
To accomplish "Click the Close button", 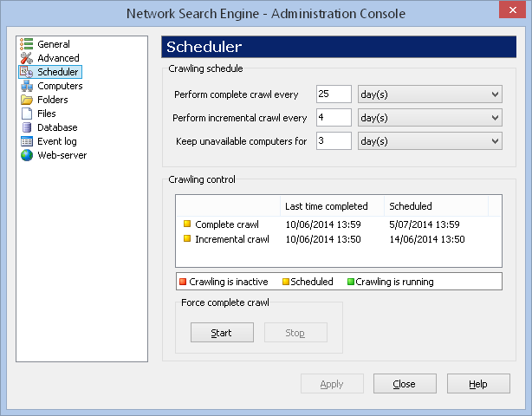I will click(x=405, y=384).
